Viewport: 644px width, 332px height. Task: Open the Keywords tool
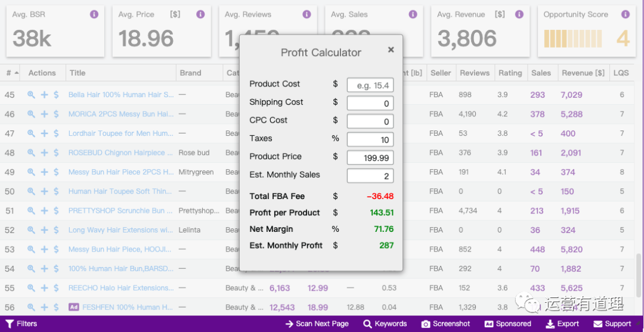coord(385,324)
